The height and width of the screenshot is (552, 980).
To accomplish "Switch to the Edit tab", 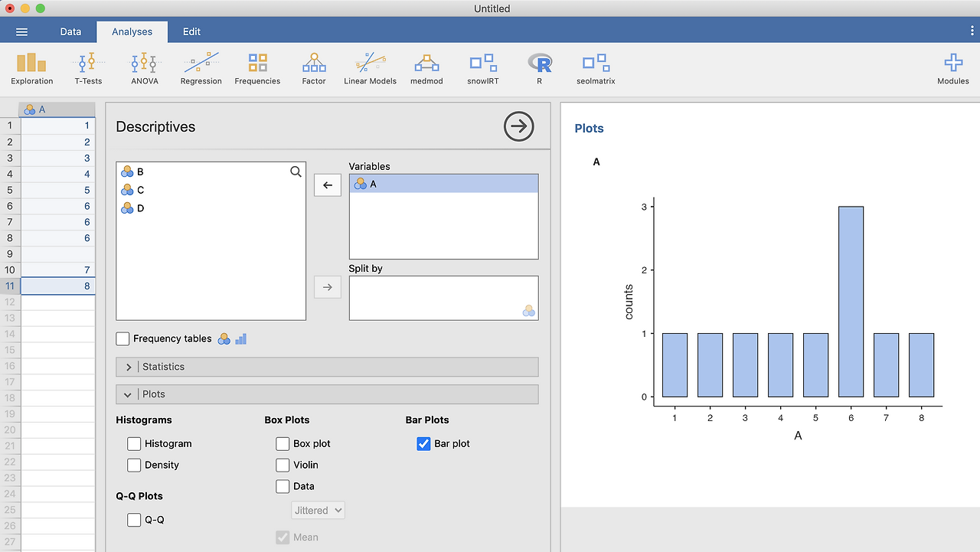I will (x=191, y=31).
